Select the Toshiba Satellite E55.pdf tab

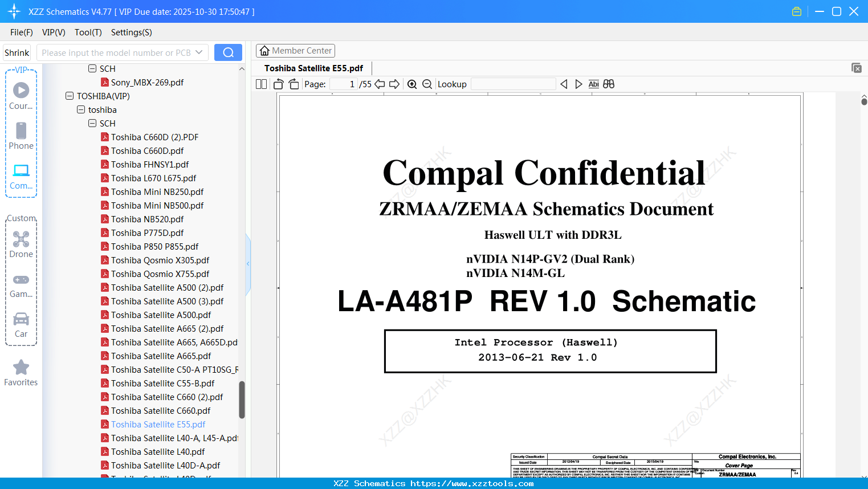click(313, 68)
